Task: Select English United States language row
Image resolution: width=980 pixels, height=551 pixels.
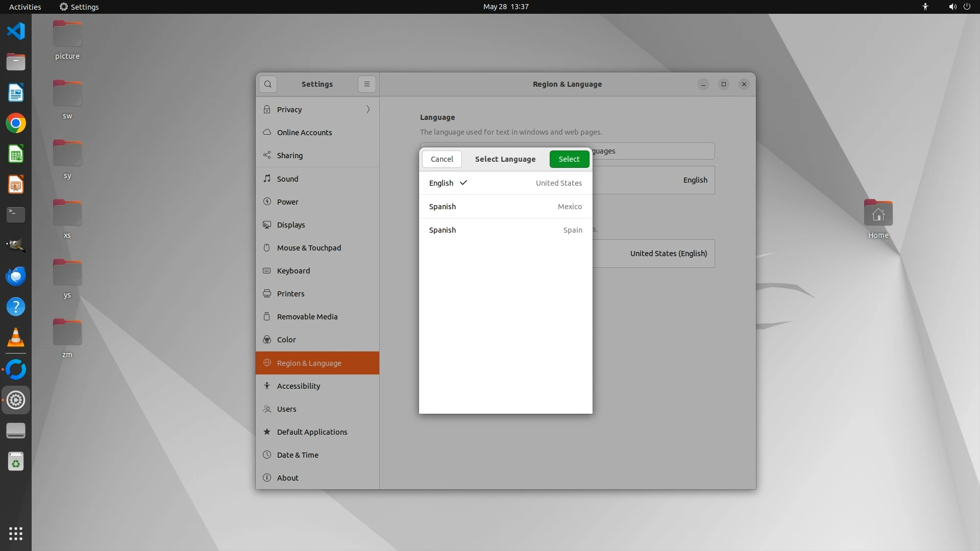Action: (505, 183)
